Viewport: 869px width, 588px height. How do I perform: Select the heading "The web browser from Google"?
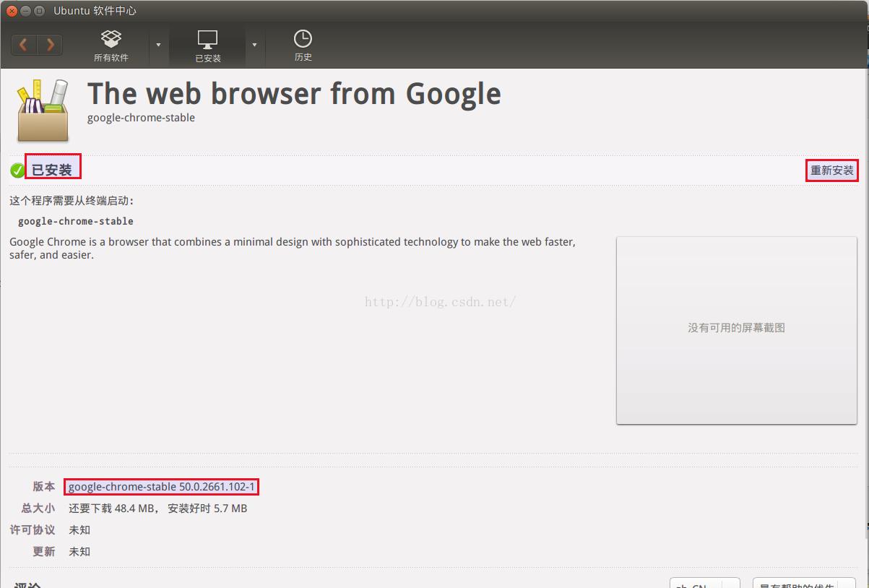pyautogui.click(x=294, y=94)
